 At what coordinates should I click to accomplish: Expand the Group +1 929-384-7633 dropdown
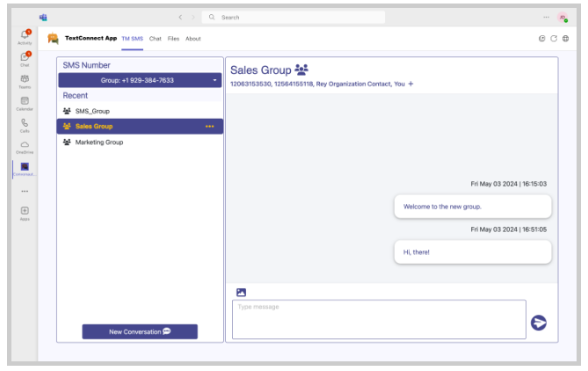pos(140,80)
